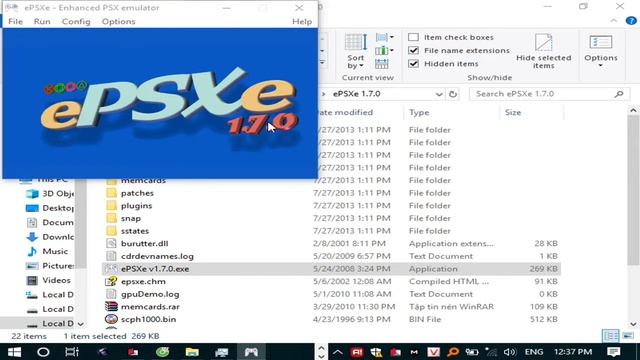
Task: Untick File name extensions checkbox
Action: tap(413, 51)
